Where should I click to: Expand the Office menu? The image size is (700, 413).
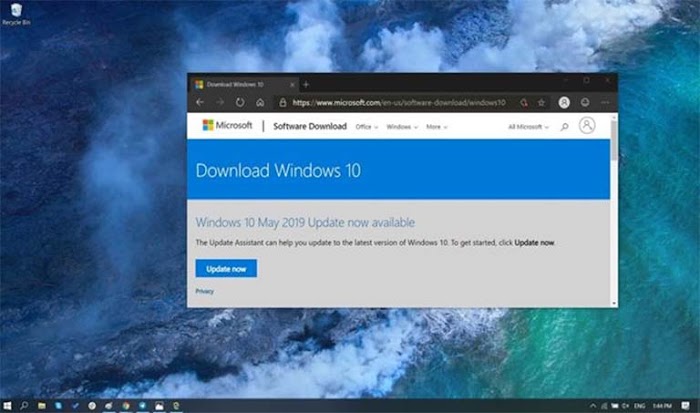pos(367,127)
